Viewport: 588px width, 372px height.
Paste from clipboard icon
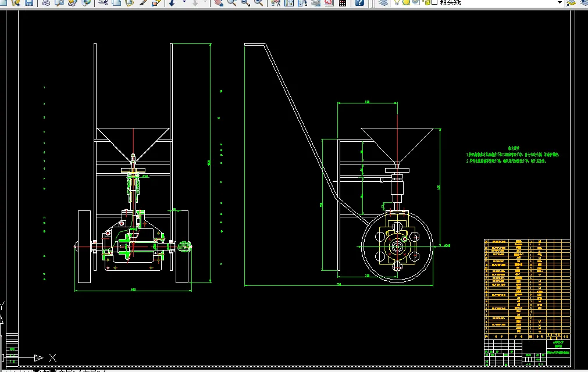[129, 2]
